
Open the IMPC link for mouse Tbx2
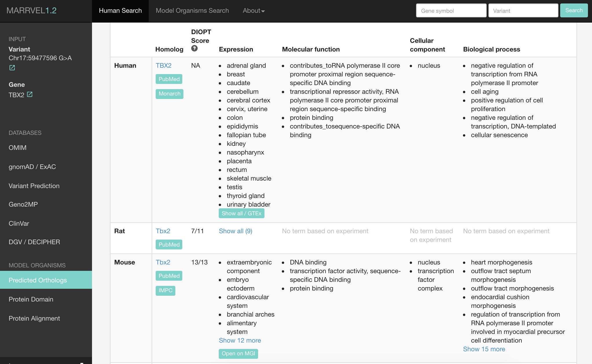pyautogui.click(x=165, y=290)
